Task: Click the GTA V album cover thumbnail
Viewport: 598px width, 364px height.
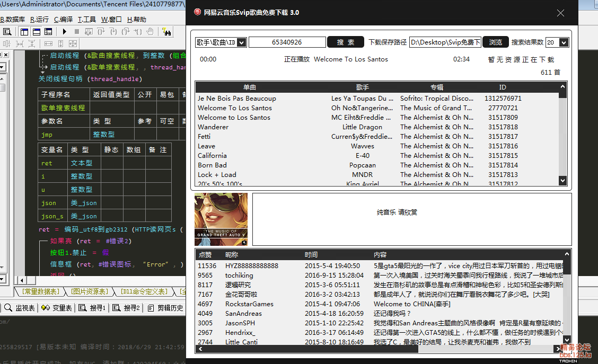Action: [x=221, y=219]
